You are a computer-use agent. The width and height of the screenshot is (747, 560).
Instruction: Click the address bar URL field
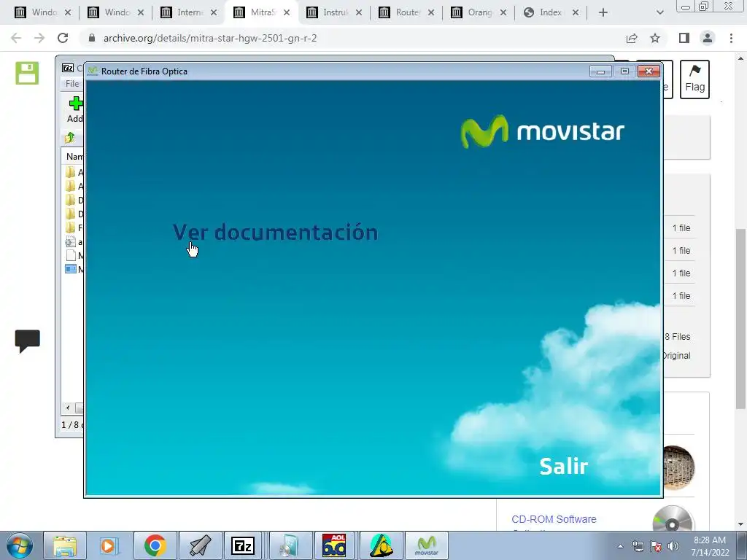[x=352, y=38]
